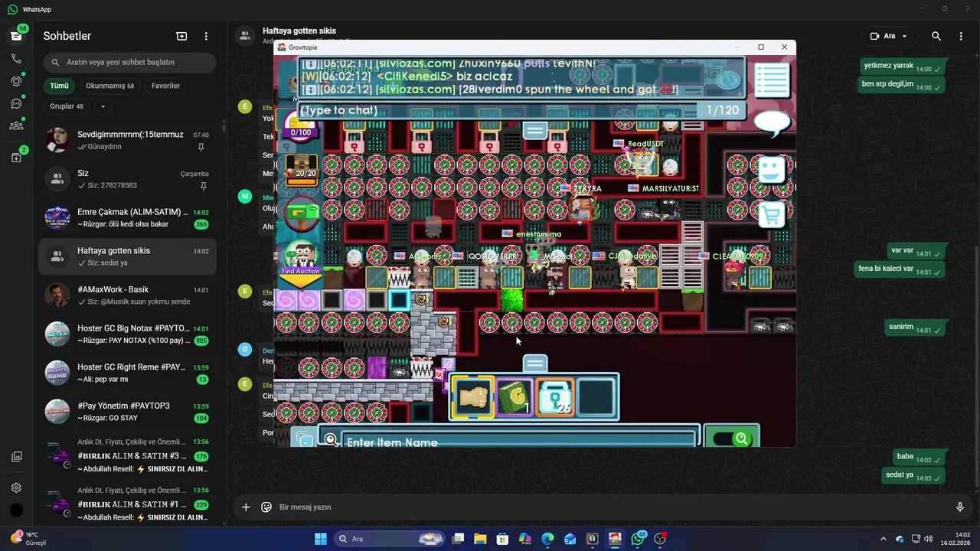Click the Bir mesaj yazın message field

[612, 507]
